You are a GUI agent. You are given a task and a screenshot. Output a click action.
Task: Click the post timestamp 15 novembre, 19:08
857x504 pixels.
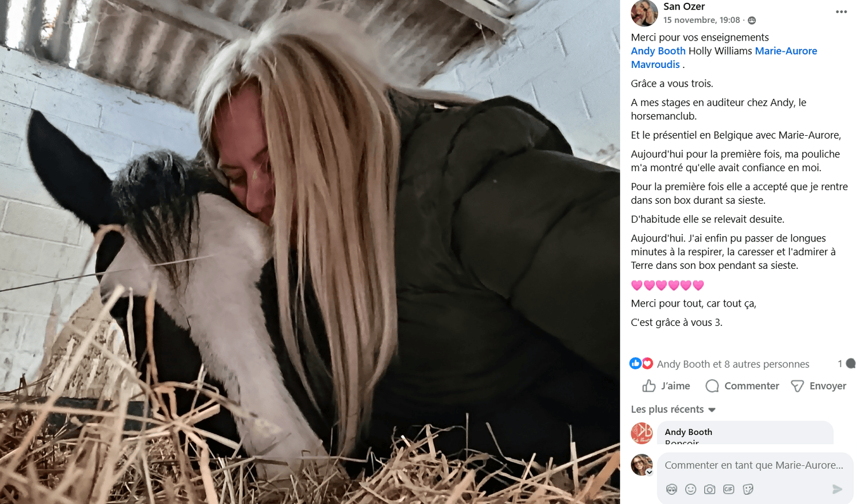point(702,20)
